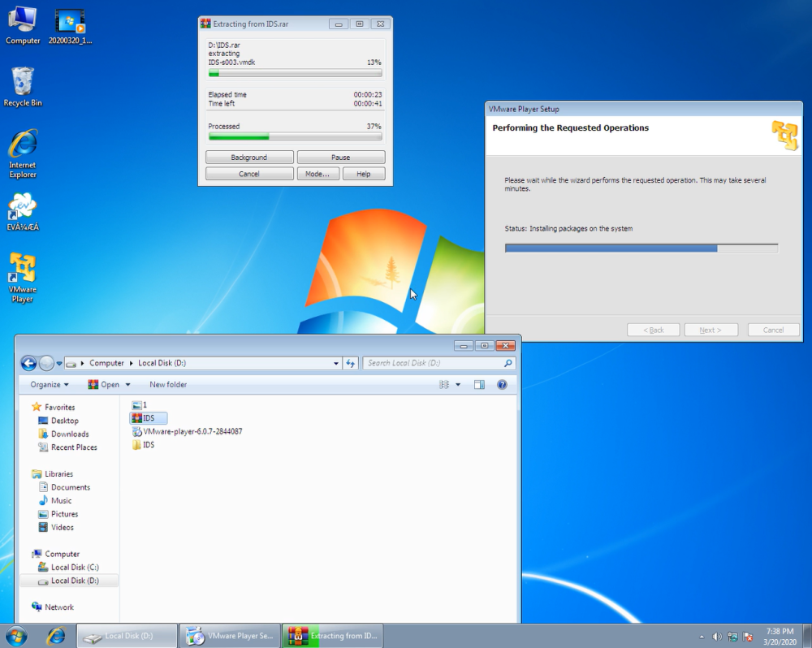Expand the view options dropdown arrow

458,384
